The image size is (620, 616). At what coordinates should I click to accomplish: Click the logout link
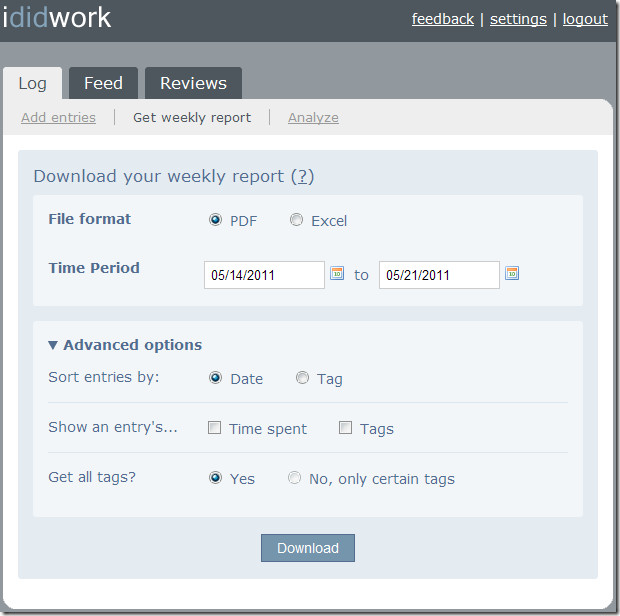[585, 19]
